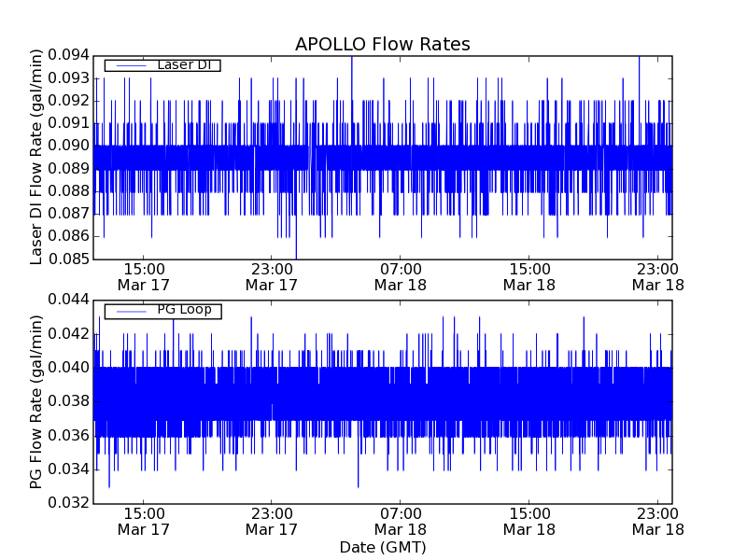Image resolution: width=747 pixels, height=560 pixels.
Task: Click the 'APOLLO Flow Rates' chart title
Action: tap(383, 44)
